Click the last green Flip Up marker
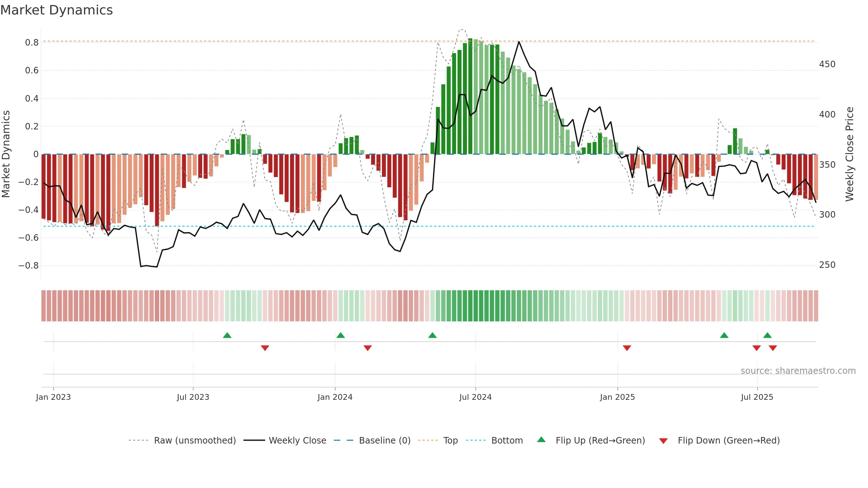Image resolution: width=868 pixels, height=488 pixels. [x=767, y=335]
